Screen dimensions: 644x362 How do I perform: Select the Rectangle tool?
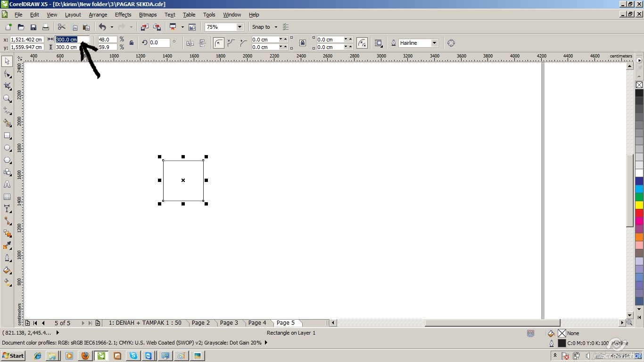(7, 136)
